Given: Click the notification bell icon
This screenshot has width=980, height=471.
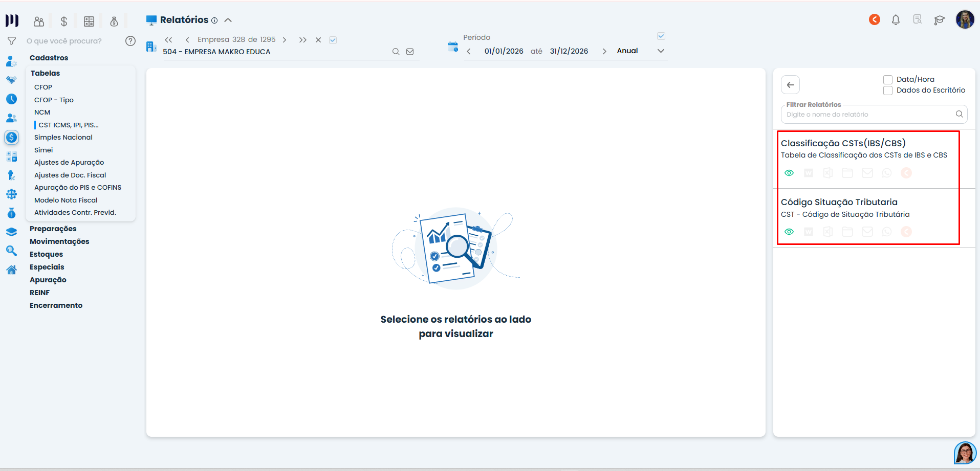Looking at the screenshot, I should (896, 20).
